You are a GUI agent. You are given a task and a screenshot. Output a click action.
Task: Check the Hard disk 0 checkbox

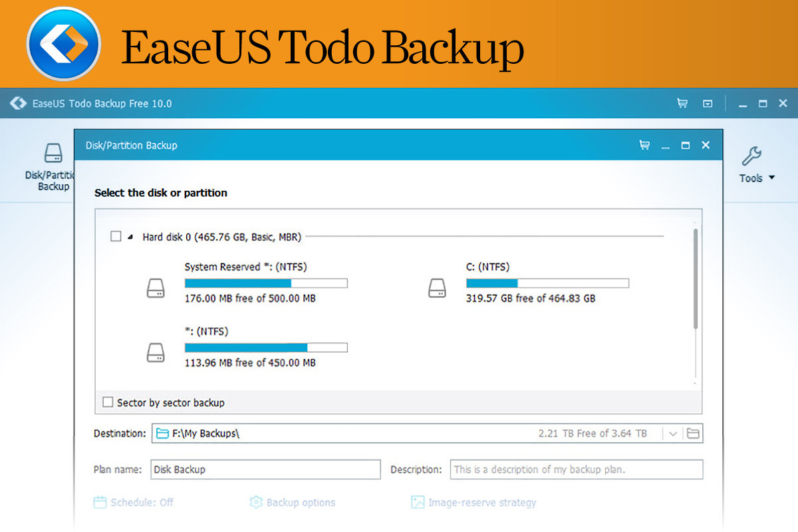(116, 236)
